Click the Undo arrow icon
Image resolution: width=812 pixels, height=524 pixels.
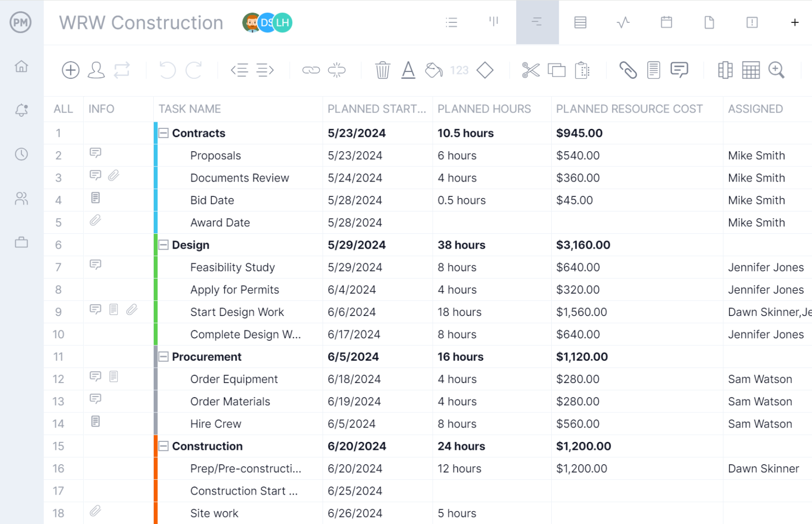coord(167,70)
